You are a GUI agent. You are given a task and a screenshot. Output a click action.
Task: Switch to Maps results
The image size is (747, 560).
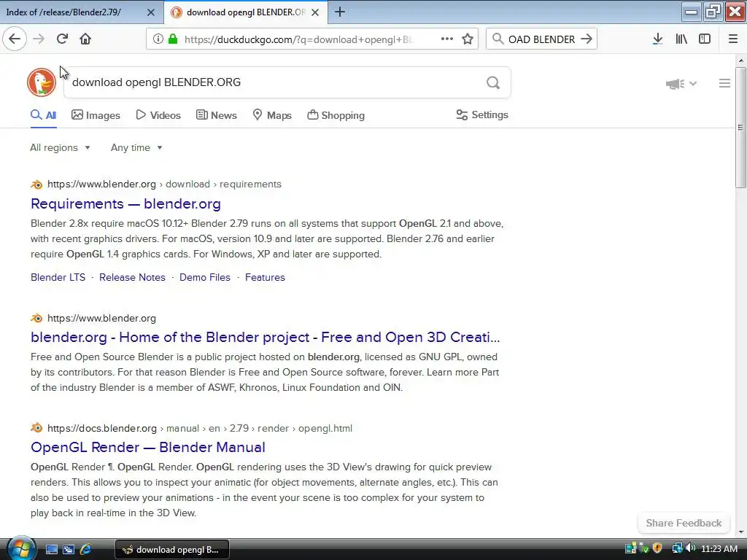point(272,115)
